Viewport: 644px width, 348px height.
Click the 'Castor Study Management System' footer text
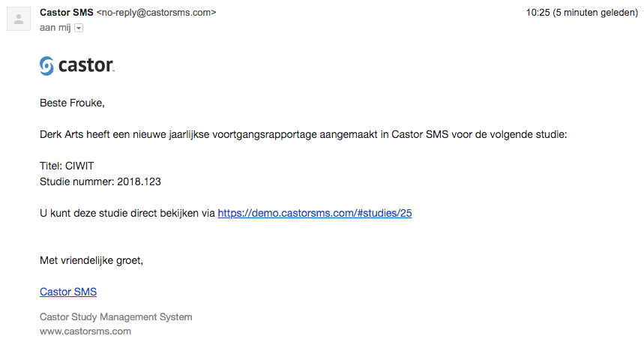(115, 317)
